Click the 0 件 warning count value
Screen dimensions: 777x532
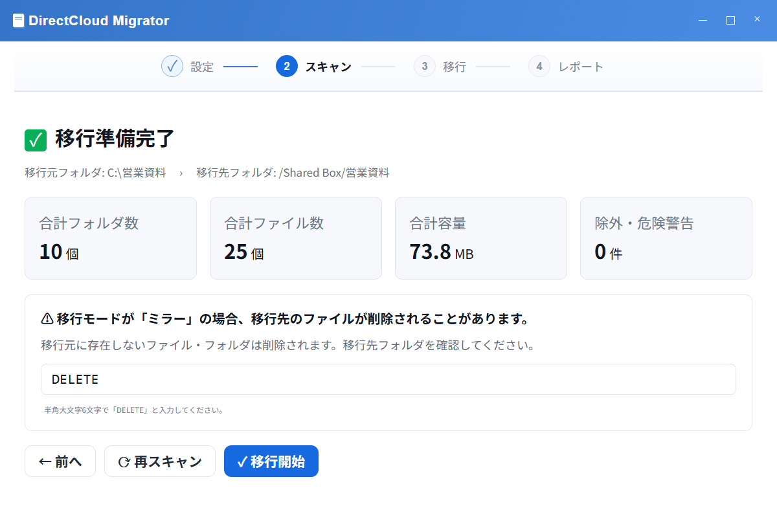(x=608, y=252)
